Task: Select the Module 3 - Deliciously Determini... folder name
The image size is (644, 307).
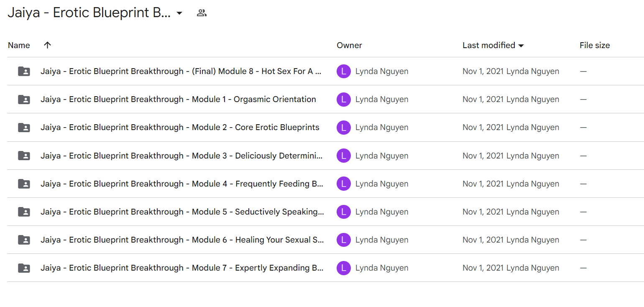Action: [x=181, y=156]
